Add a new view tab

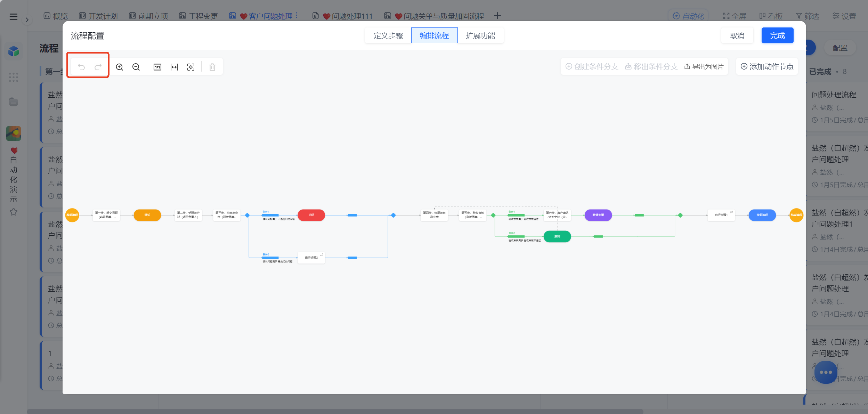tap(497, 16)
